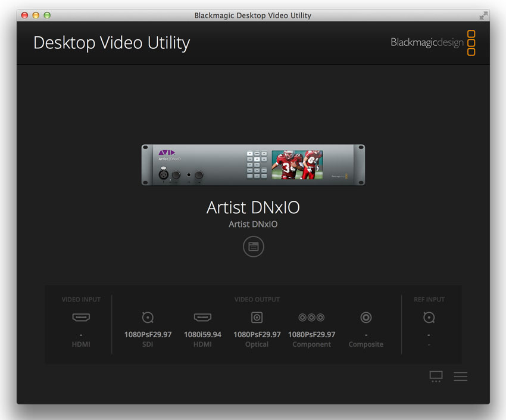This screenshot has width=506, height=420.
Task: Click the Desktop Video Utility heading
Action: pos(112,43)
